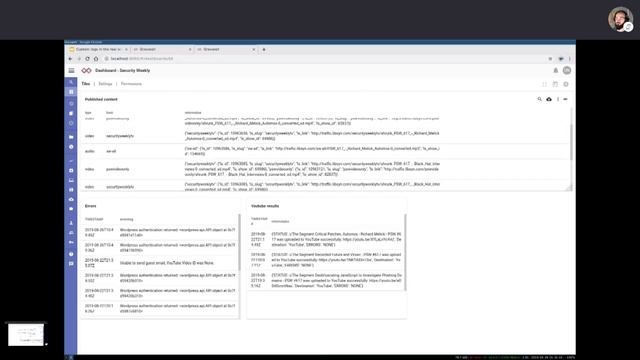This screenshot has width=640, height=360.
Task: Click the search icon atop the blue sidebar
Action: [71, 82]
